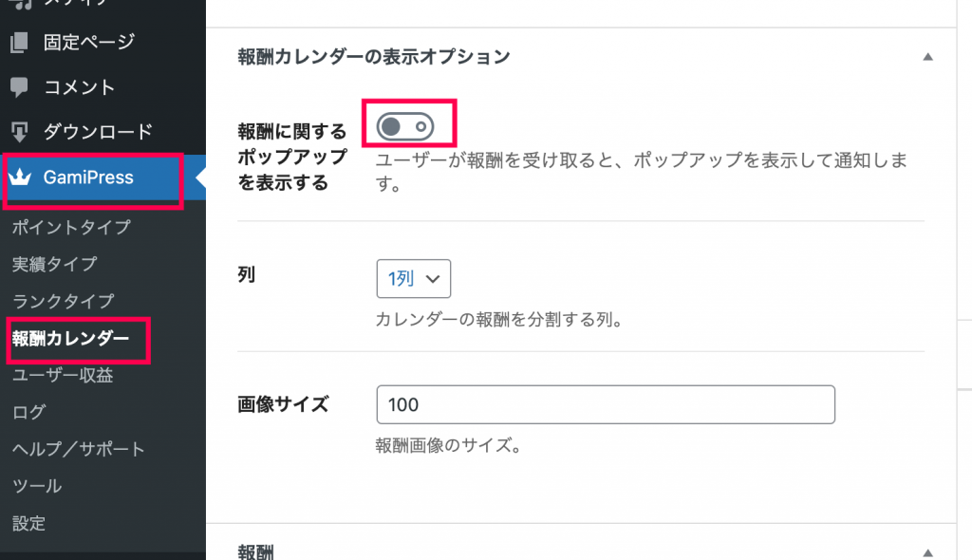The image size is (972, 560).
Task: Go to ポイントタイプ submenu
Action: tap(72, 227)
